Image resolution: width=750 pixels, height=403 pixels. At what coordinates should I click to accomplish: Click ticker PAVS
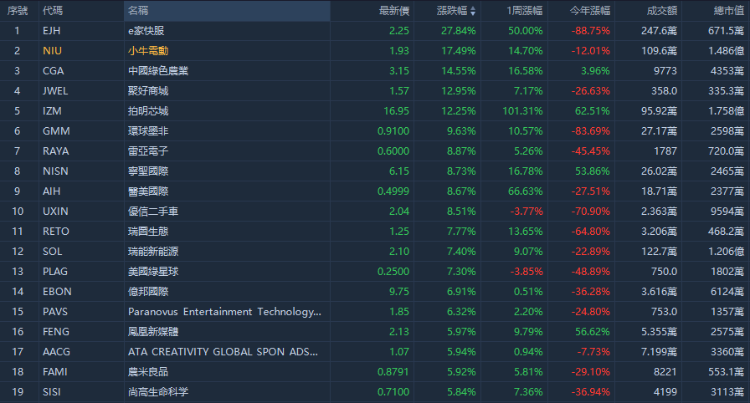[x=55, y=312]
